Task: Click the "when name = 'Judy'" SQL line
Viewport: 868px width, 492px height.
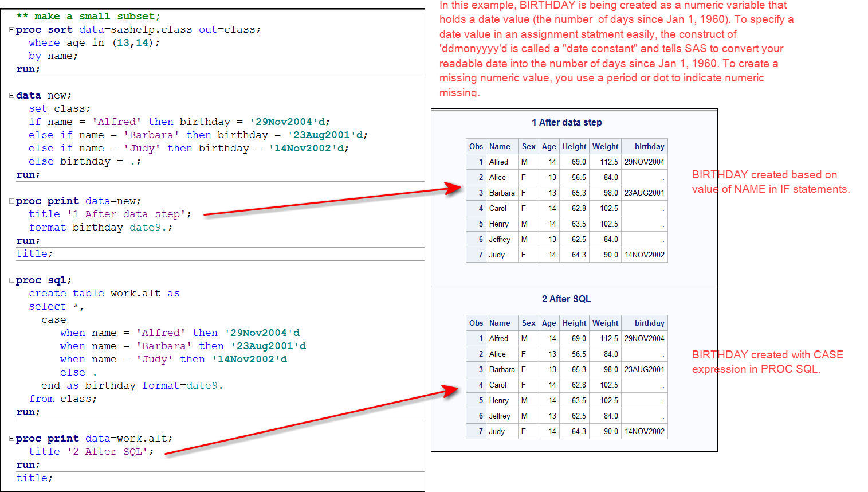Action: pyautogui.click(x=174, y=359)
